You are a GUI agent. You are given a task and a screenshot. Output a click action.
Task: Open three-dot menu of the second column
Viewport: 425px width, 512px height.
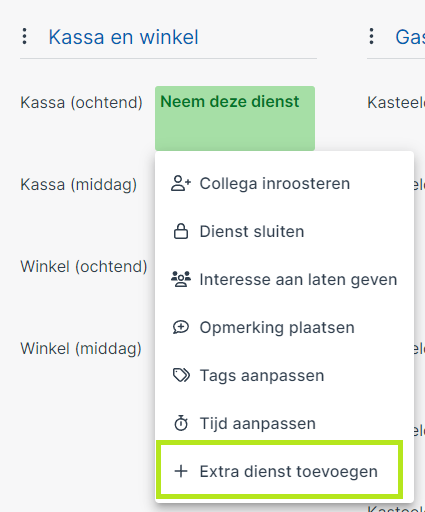(371, 36)
